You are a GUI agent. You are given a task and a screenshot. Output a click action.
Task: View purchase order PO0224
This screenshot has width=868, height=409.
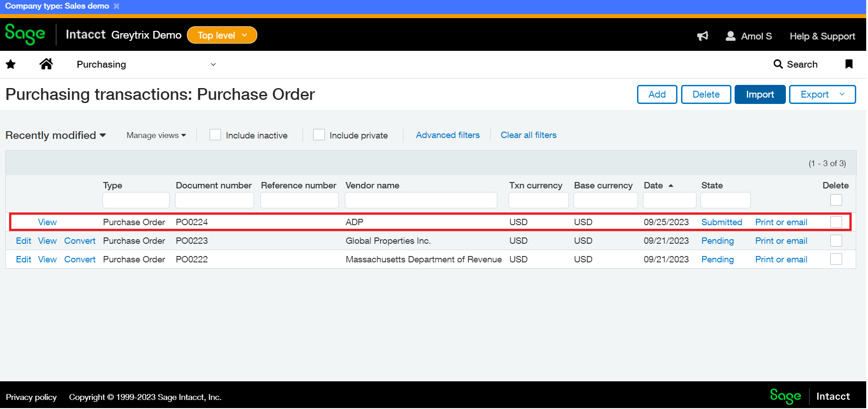(47, 222)
